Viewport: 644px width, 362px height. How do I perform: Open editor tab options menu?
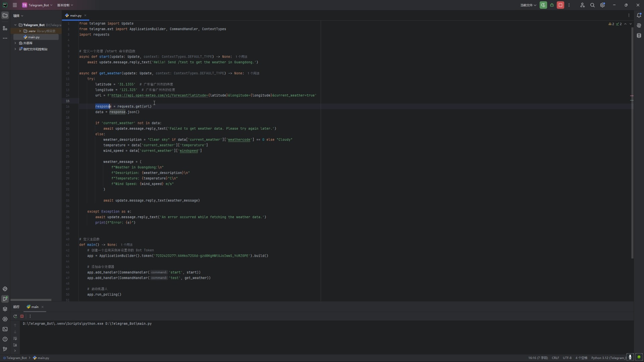click(629, 15)
